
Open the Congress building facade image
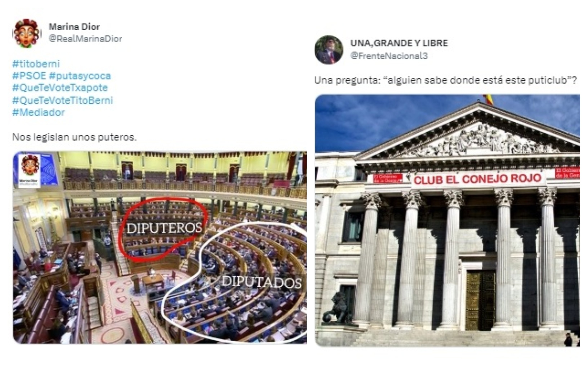point(447,220)
